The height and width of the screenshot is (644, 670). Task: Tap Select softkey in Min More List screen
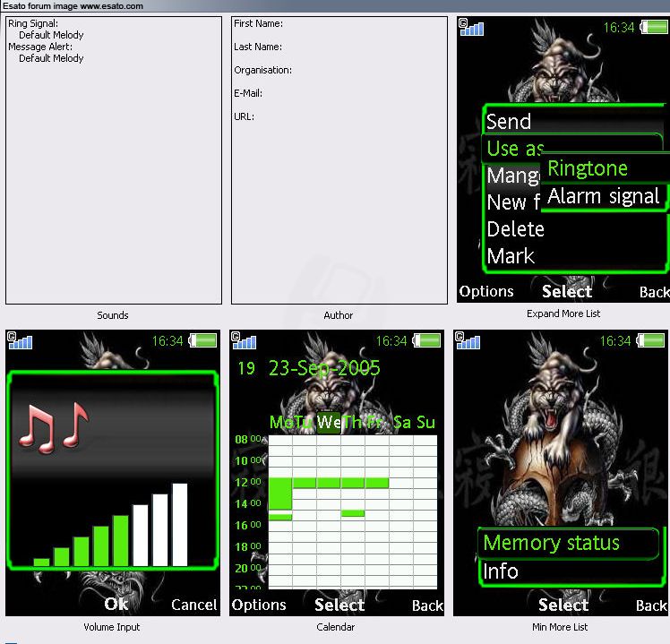click(x=563, y=605)
